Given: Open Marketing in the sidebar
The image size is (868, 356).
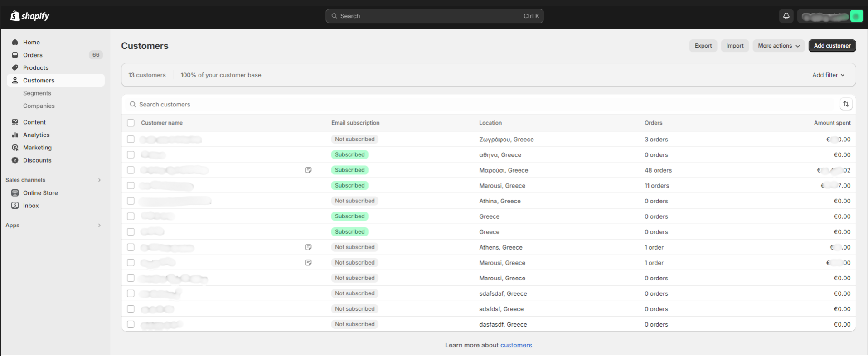Looking at the screenshot, I should (37, 147).
